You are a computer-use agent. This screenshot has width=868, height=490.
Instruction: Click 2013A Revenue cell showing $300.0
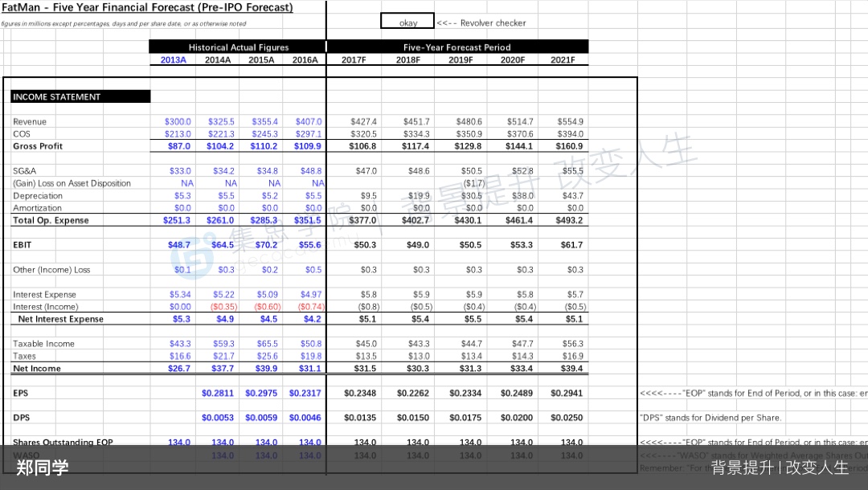[178, 121]
